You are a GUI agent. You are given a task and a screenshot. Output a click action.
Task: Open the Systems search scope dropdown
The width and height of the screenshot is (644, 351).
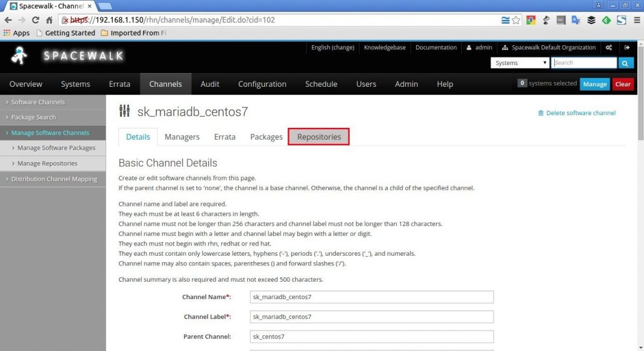(519, 62)
